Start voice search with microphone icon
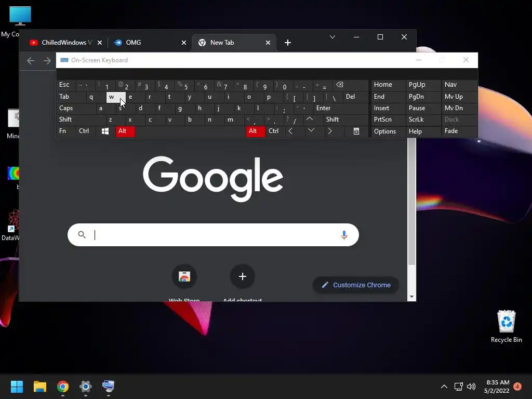Screen dimensions: 532x399 pos(344,235)
